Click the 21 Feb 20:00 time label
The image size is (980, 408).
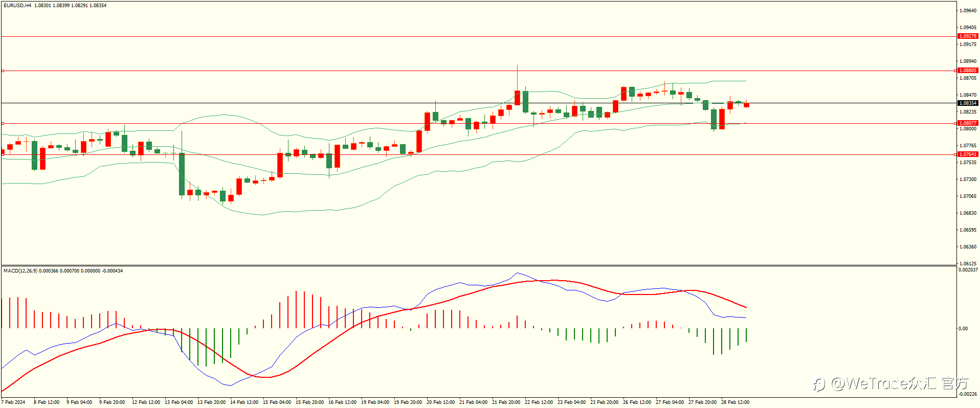[x=506, y=402]
